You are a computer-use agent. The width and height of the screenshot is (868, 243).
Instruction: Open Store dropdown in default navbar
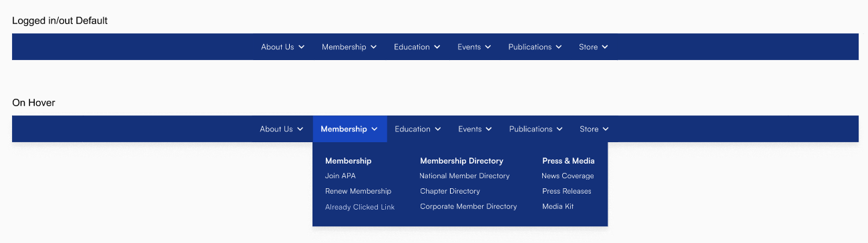coord(594,47)
